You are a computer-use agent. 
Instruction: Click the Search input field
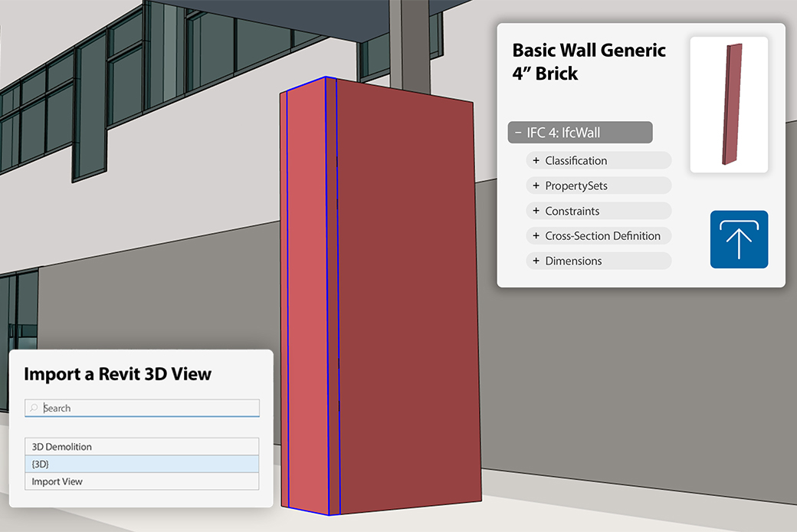coord(142,408)
